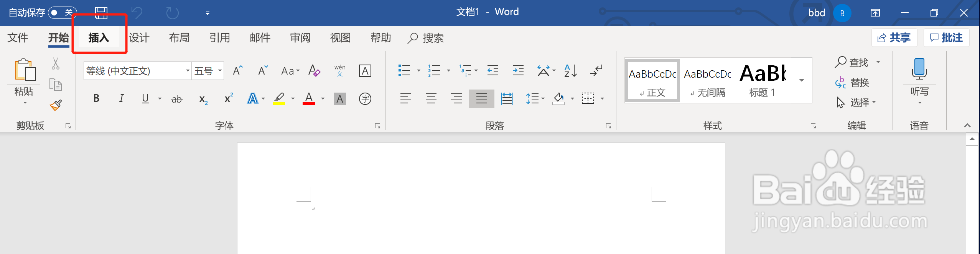Toggle the AutoSave switch
The height and width of the screenshot is (254, 980).
pyautogui.click(x=62, y=13)
